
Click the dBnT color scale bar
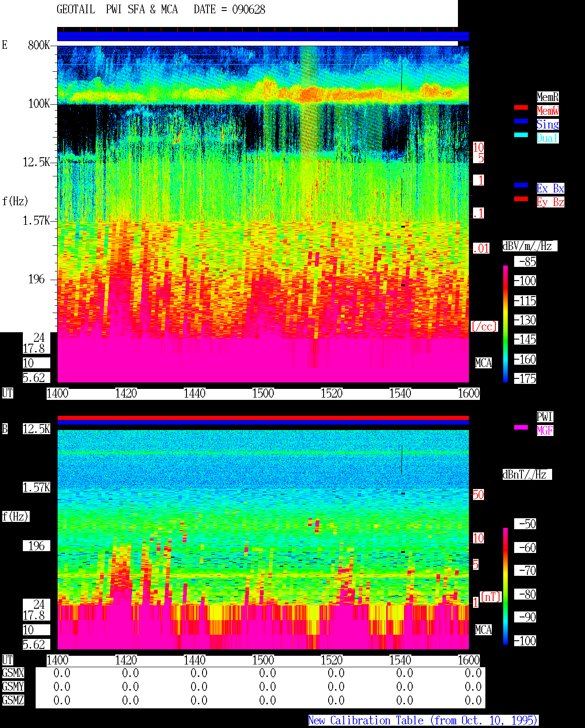pos(505,586)
